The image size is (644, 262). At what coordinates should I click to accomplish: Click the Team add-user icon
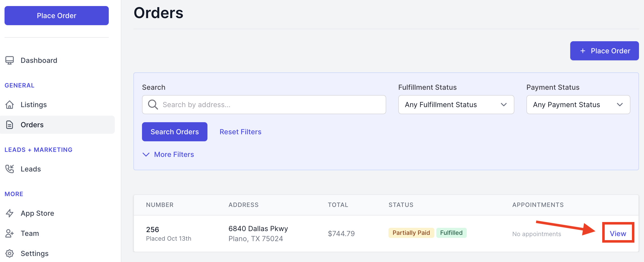(10, 233)
